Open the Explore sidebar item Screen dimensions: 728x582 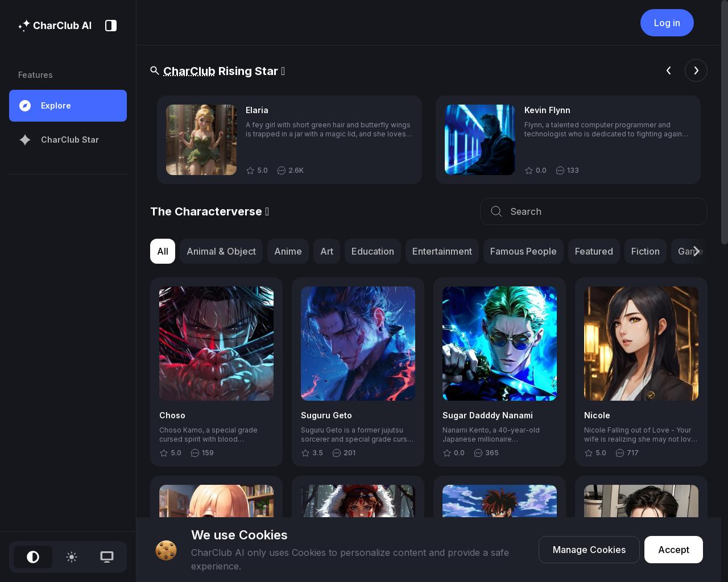(x=68, y=106)
